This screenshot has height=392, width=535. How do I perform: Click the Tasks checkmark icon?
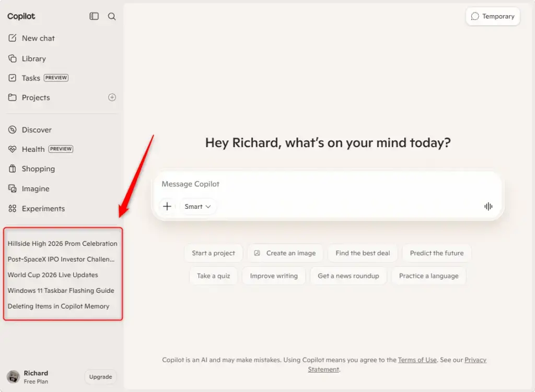pos(13,78)
